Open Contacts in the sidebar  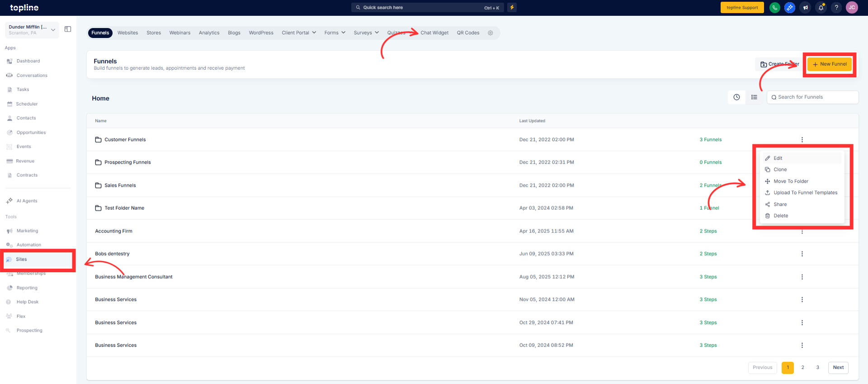click(x=26, y=118)
